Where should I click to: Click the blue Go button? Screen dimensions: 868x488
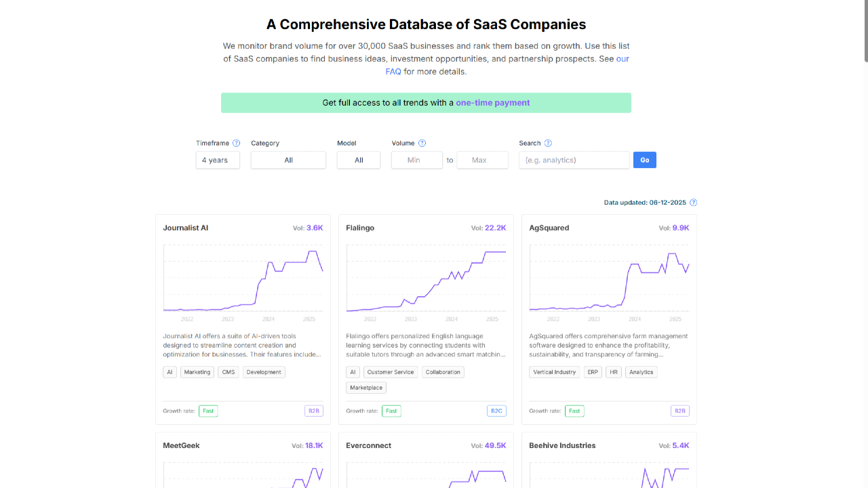(645, 160)
